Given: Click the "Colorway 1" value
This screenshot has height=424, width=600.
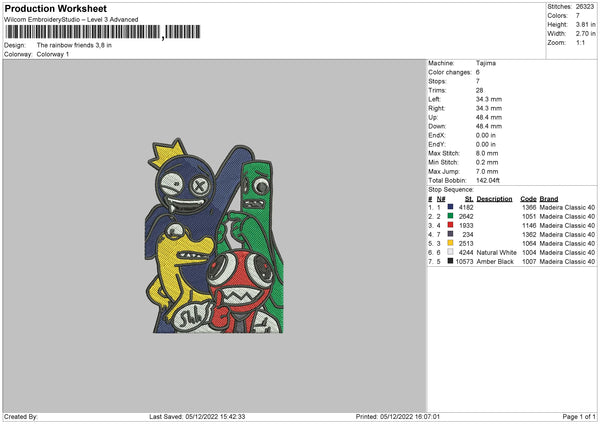Looking at the screenshot, I should click(x=53, y=54).
